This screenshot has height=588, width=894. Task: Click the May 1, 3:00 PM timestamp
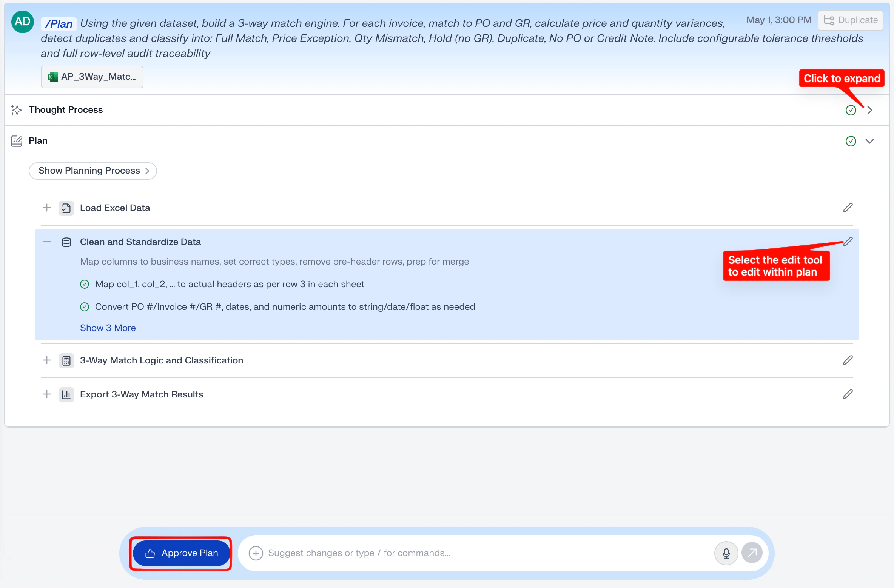(779, 20)
